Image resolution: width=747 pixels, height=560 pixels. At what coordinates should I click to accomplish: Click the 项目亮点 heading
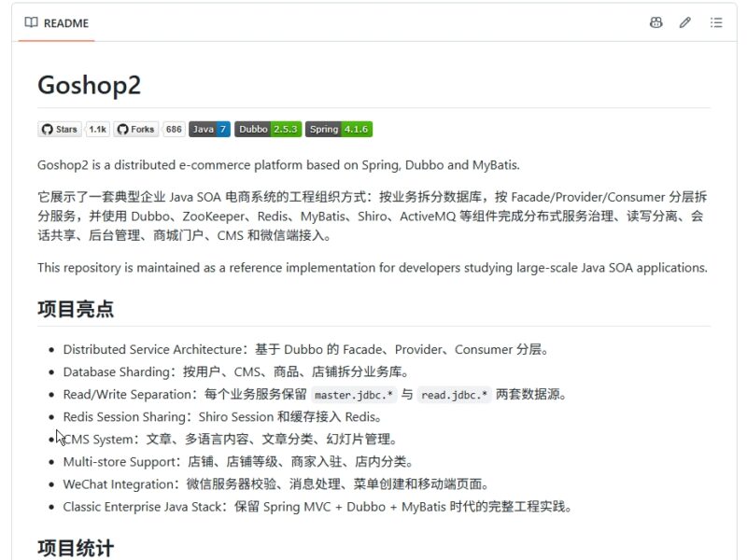pos(76,309)
